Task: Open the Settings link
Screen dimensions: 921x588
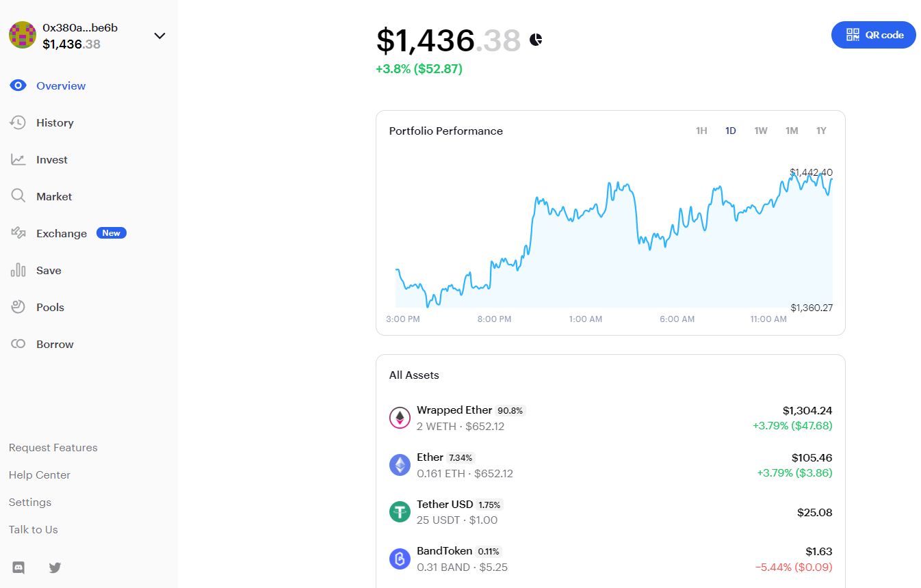Action: [30, 503]
